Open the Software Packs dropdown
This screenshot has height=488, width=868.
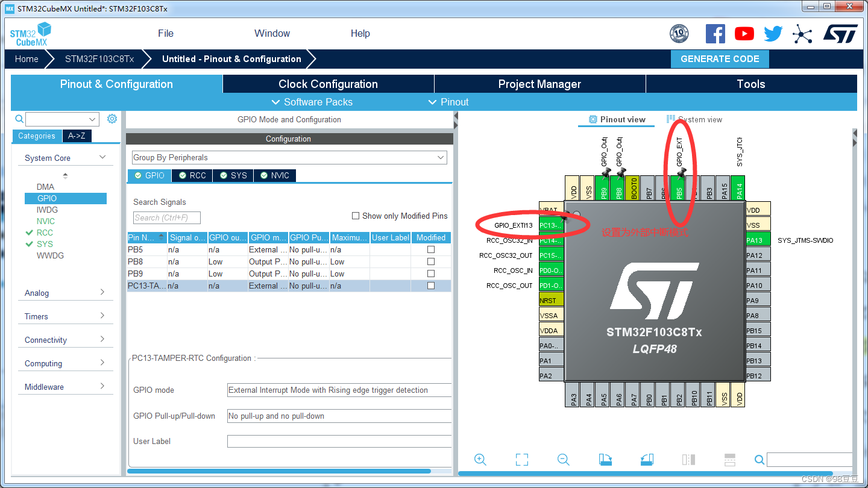point(312,102)
